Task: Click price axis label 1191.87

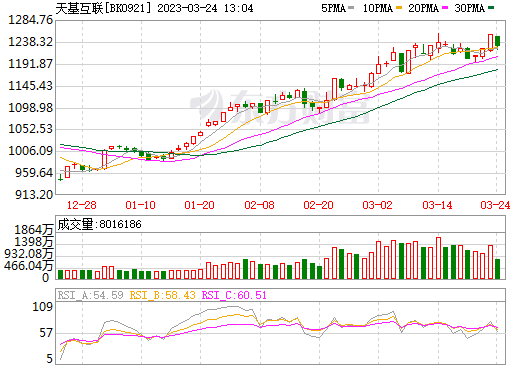Action: coord(30,64)
